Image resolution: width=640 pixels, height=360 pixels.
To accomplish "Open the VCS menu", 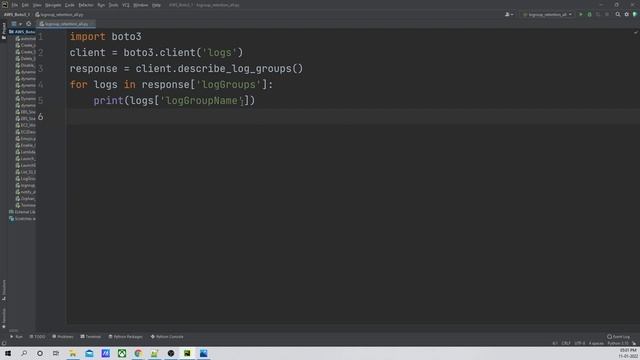I will coord(126,5).
